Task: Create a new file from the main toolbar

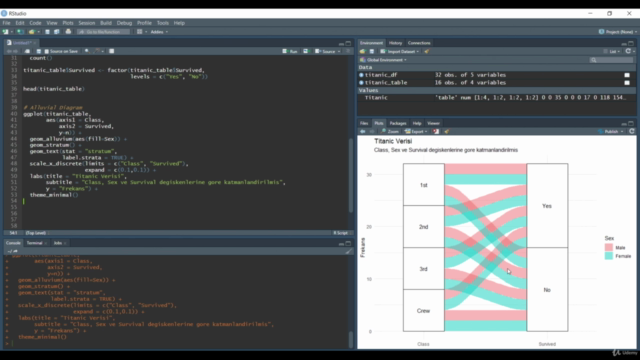Action: click(x=5, y=32)
